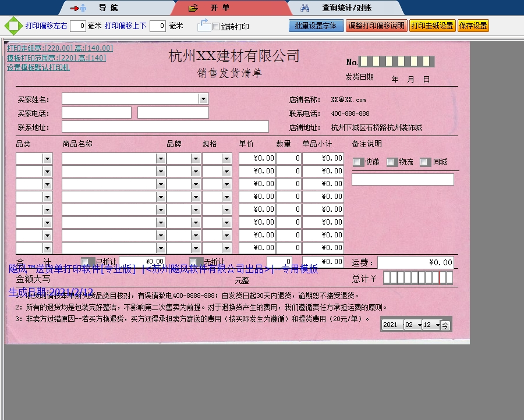Open the first 规格 dropdown
This screenshot has width=524, height=420.
point(225,158)
